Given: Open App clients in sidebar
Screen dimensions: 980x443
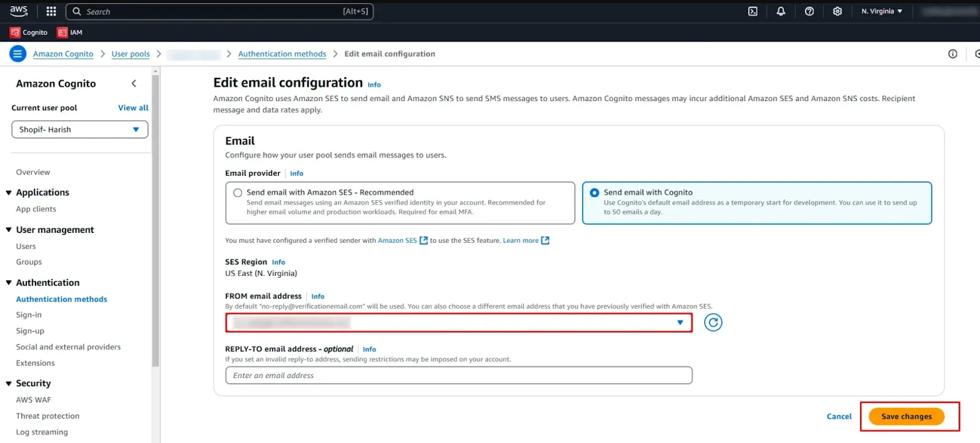Looking at the screenshot, I should (x=36, y=209).
